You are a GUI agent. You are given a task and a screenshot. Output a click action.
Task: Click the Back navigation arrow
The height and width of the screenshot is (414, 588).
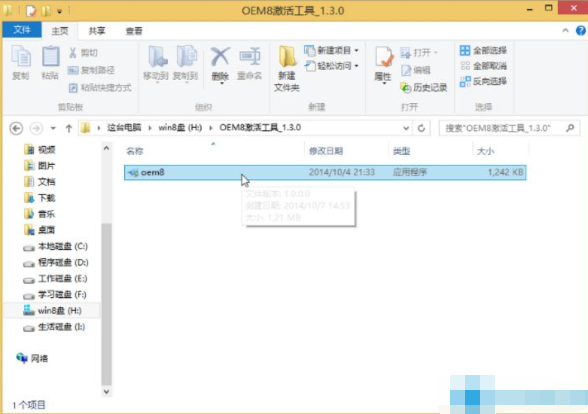(x=16, y=129)
